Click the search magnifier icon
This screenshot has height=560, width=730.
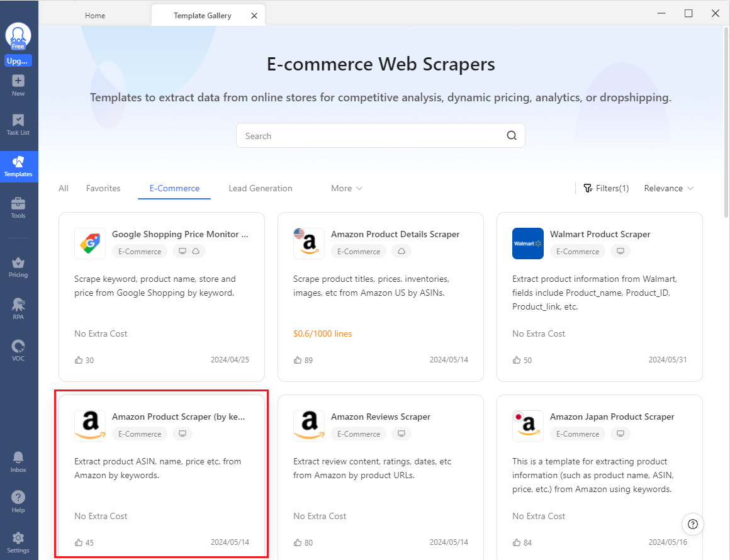click(512, 135)
